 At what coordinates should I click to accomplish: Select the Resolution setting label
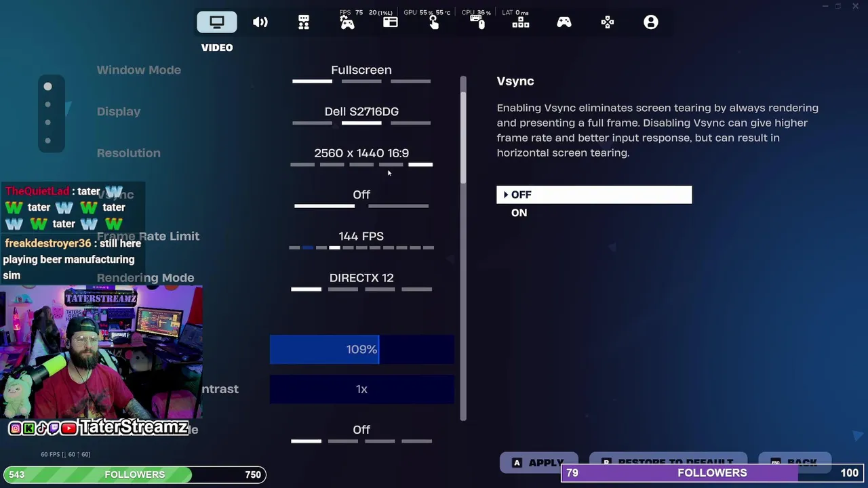(129, 153)
